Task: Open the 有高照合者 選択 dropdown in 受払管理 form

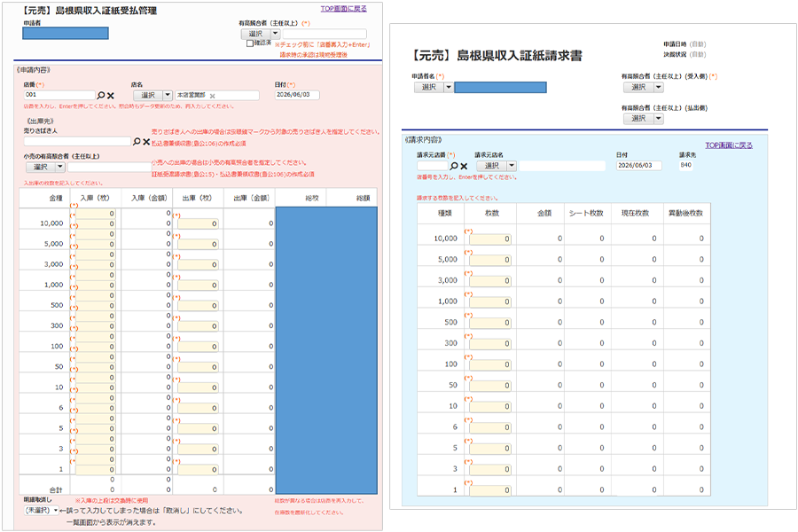Action: click(x=261, y=34)
